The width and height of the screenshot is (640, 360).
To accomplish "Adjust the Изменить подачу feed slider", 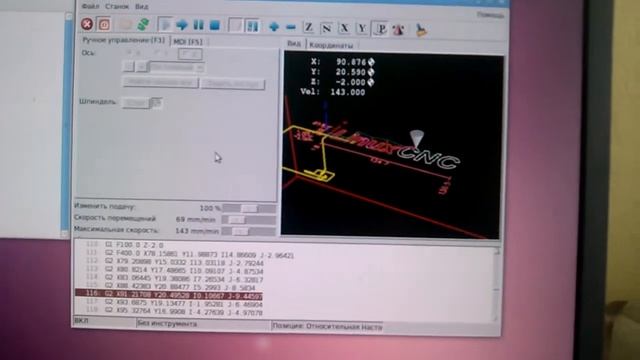I will click(x=249, y=209).
